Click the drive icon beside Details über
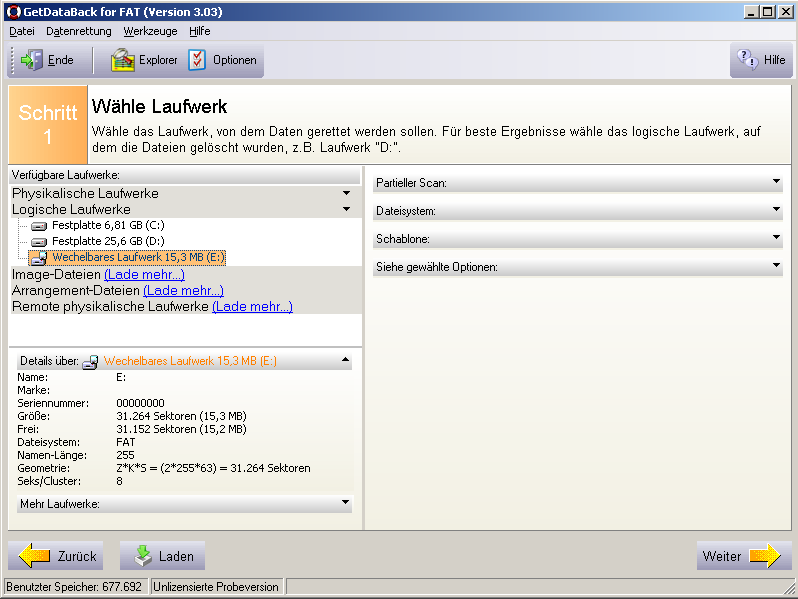Image resolution: width=798 pixels, height=599 pixels. click(x=90, y=362)
